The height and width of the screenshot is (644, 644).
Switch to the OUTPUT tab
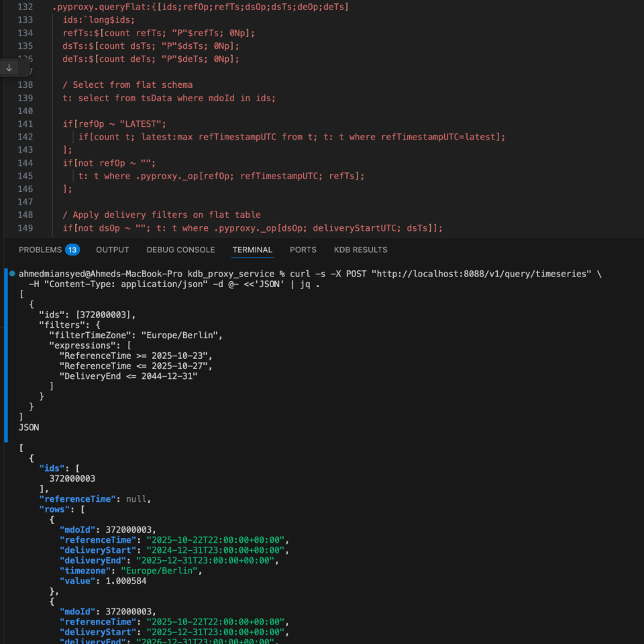113,250
